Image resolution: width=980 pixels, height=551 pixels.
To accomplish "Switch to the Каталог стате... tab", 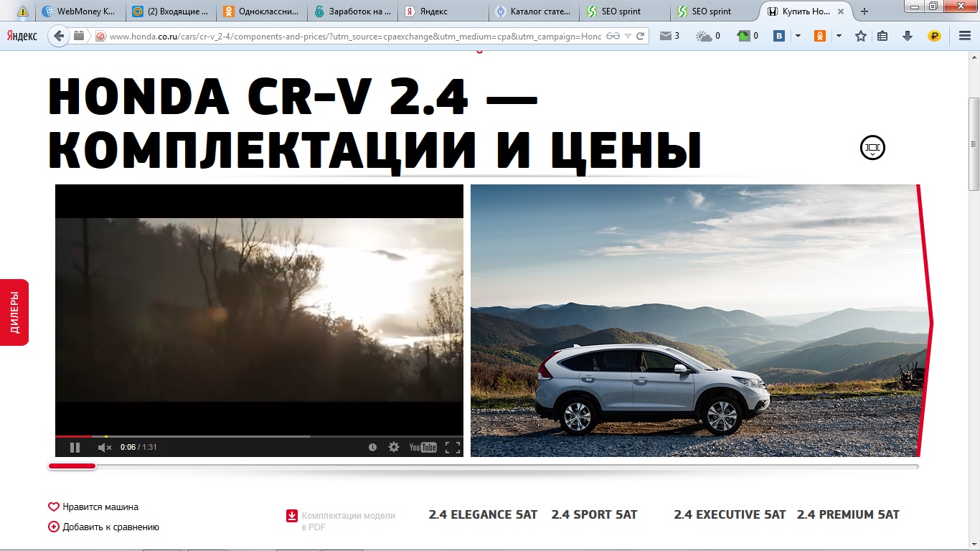I will point(534,11).
